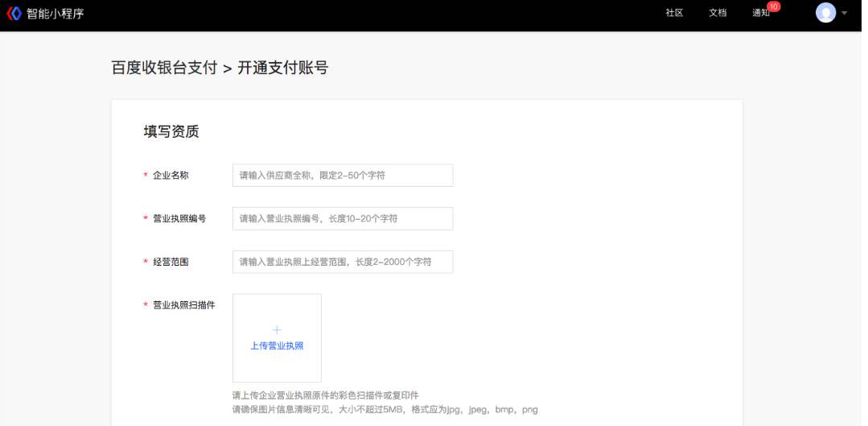Click the 营业执照扫描件 field label
Viewport: 868px width, 426px height.
[x=183, y=304]
